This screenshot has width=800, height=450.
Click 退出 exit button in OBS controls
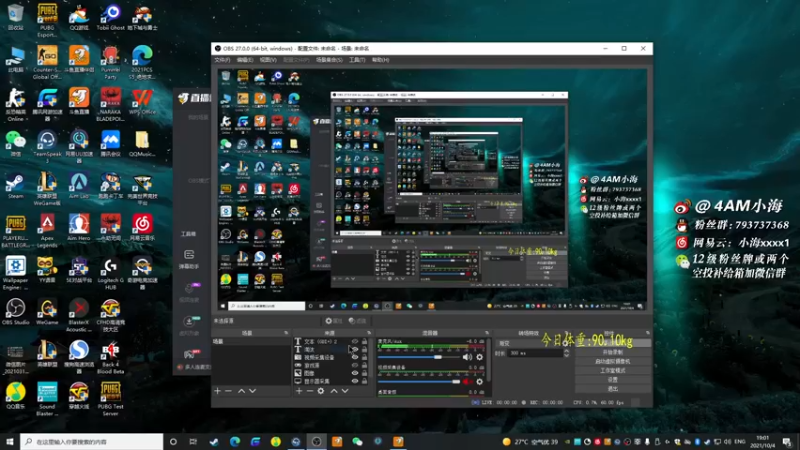click(613, 389)
